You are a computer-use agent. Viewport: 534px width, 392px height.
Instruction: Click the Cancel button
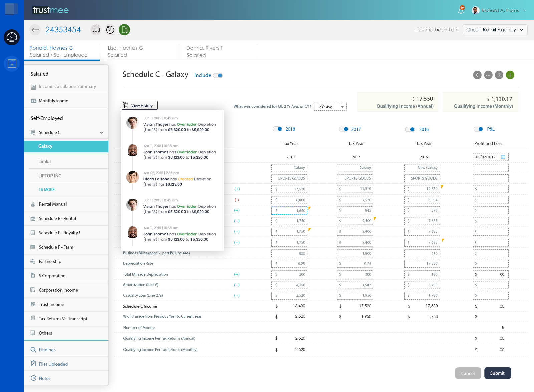pyautogui.click(x=468, y=373)
